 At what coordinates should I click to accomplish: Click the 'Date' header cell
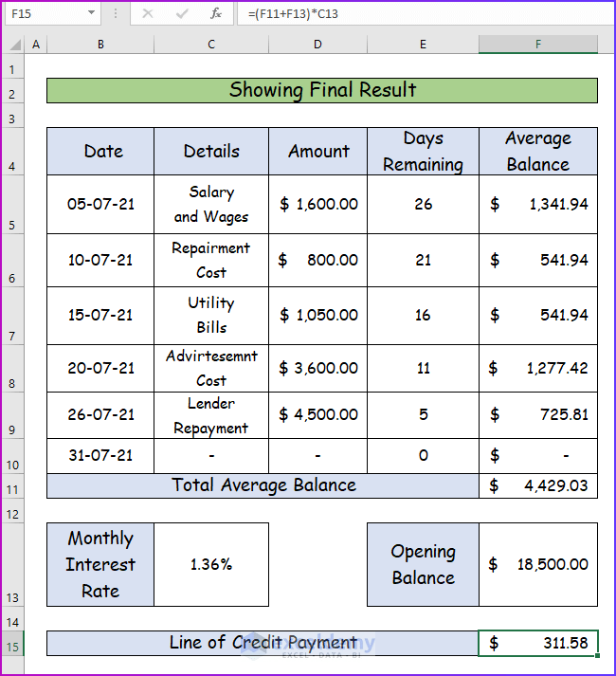click(100, 152)
